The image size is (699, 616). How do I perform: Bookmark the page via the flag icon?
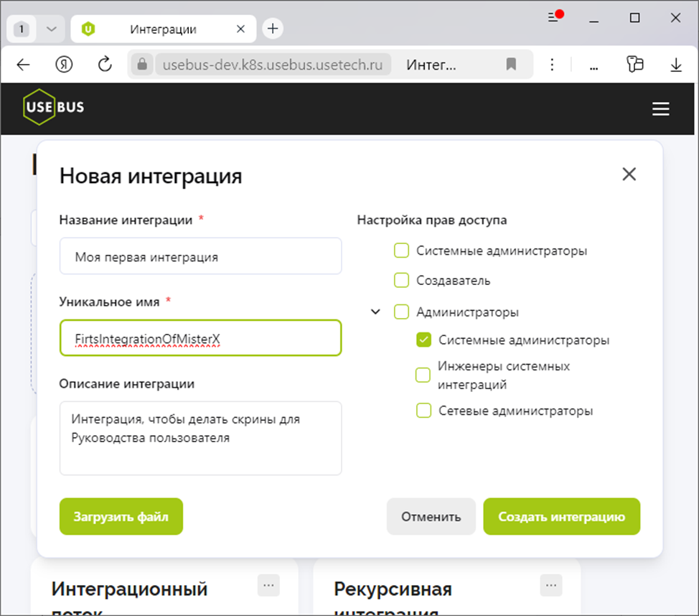pyautogui.click(x=511, y=64)
